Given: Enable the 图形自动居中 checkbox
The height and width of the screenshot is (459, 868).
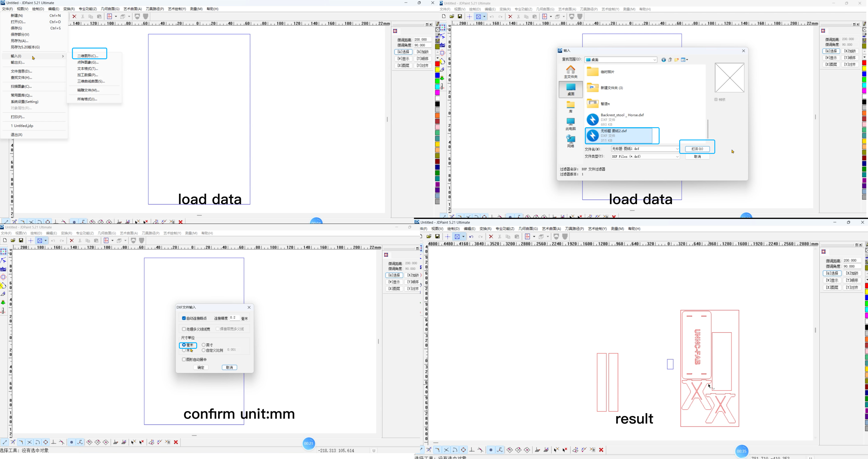Looking at the screenshot, I should tap(184, 359).
